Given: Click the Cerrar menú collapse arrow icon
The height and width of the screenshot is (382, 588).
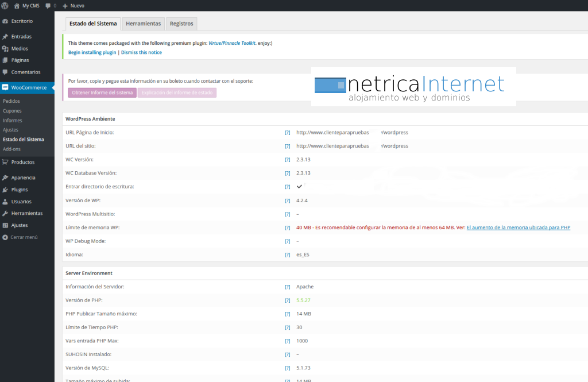Looking at the screenshot, I should click(x=5, y=237).
